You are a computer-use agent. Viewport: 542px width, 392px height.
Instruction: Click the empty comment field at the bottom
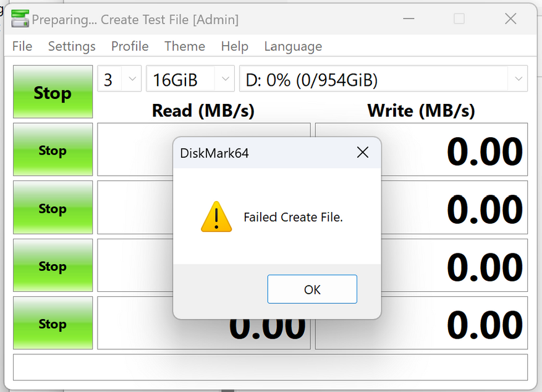click(270, 367)
